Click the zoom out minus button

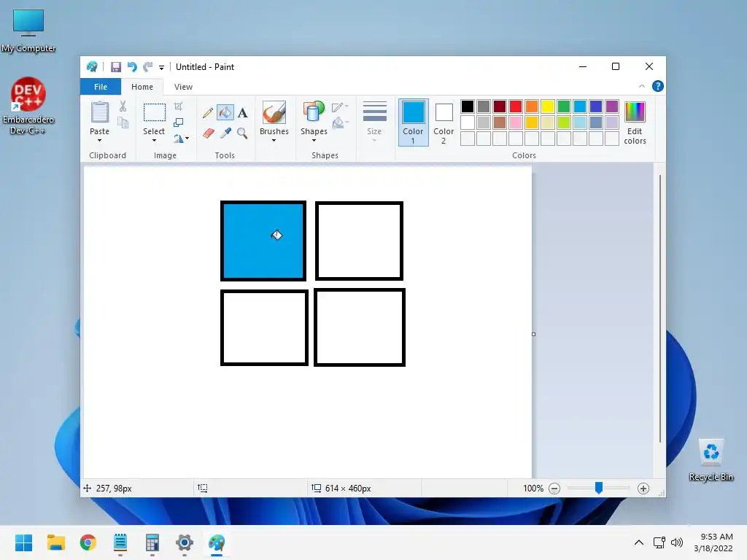tap(554, 489)
